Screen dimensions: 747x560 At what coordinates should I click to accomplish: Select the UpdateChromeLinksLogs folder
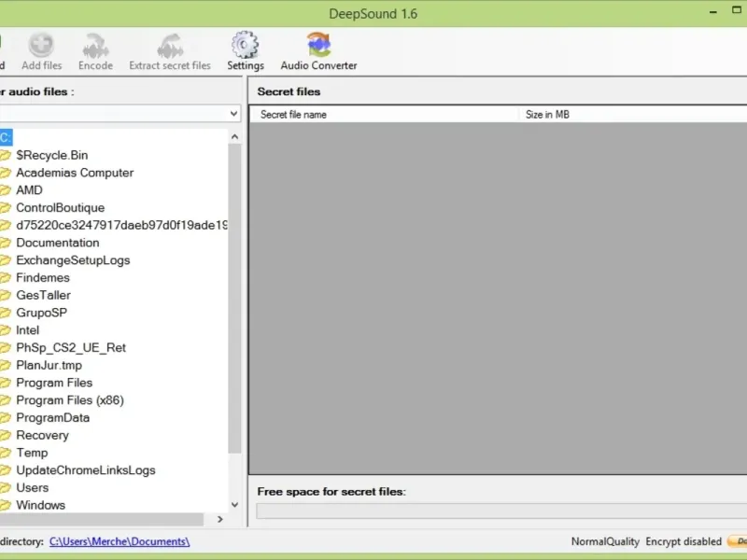click(x=86, y=470)
